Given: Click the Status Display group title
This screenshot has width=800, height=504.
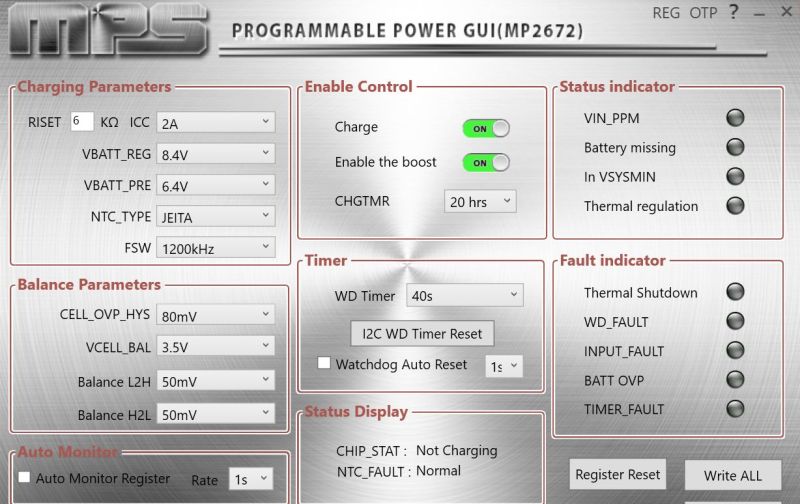Looking at the screenshot, I should pyautogui.click(x=356, y=412).
